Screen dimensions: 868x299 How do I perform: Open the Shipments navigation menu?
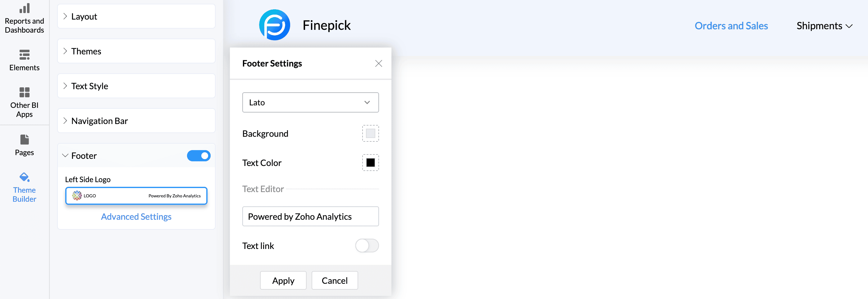824,26
